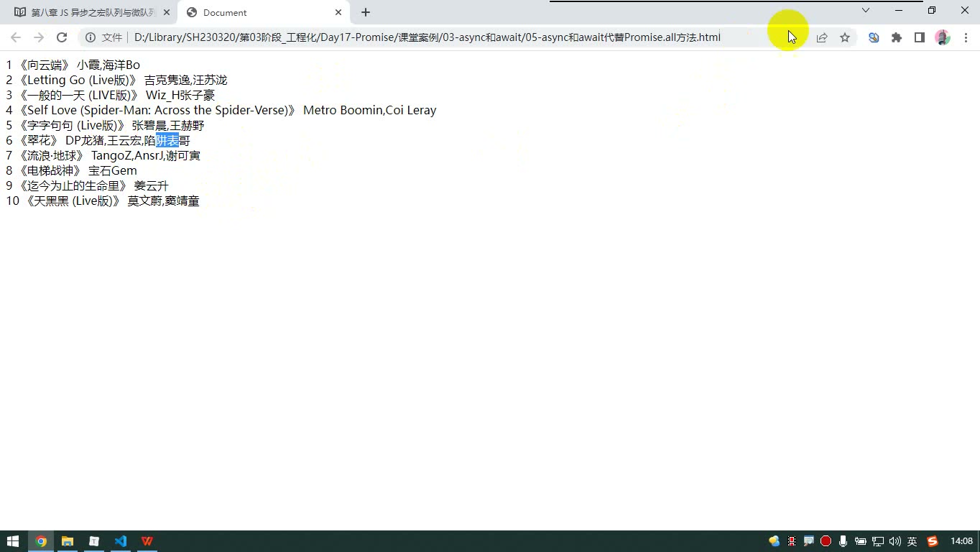Open a new tab with plus button
The width and height of the screenshot is (980, 552).
(x=366, y=12)
